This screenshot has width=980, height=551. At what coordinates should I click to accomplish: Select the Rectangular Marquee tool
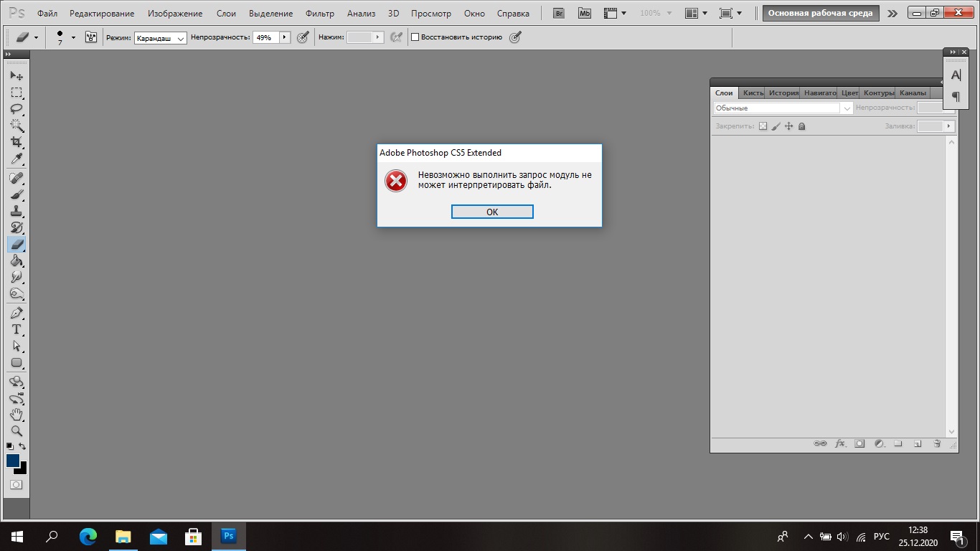pos(17,93)
